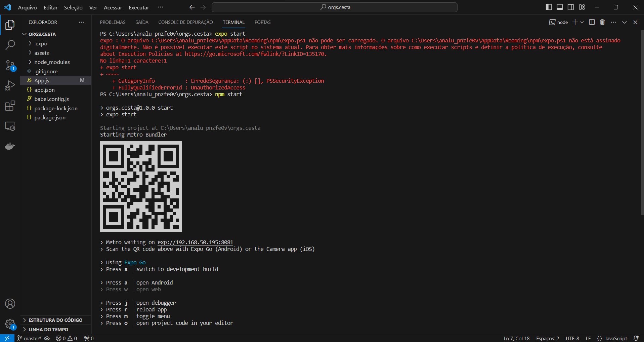644x342 pixels.
Task: Open errors and warnings count
Action: point(67,338)
